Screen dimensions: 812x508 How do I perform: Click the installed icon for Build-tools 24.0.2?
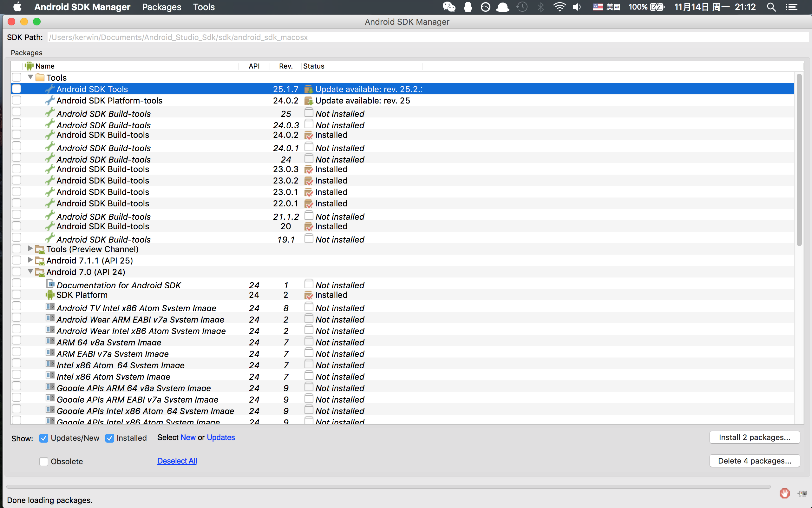[308, 135]
